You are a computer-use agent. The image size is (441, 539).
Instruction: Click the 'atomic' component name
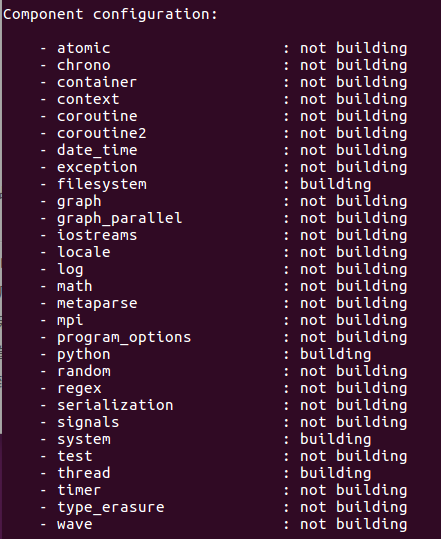pos(84,48)
